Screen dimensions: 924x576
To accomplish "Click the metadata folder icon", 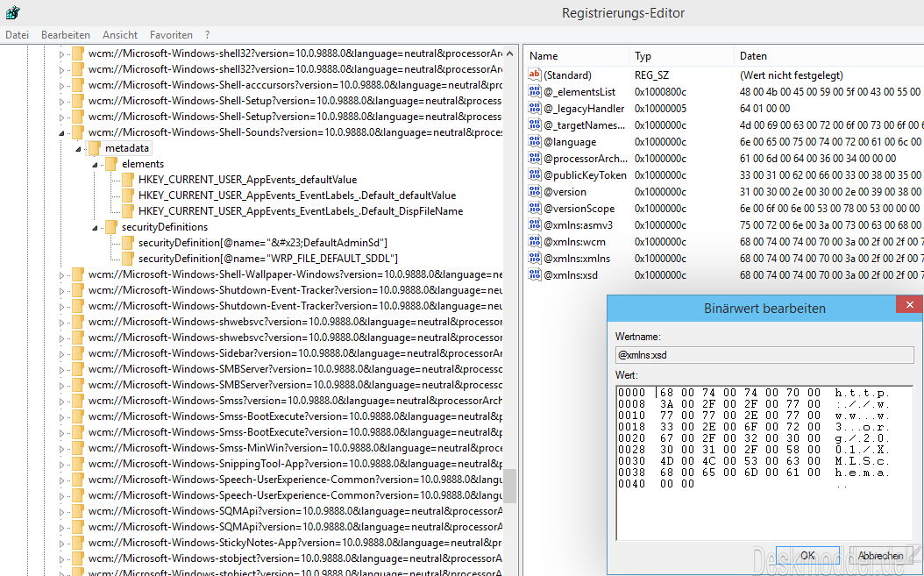I will pyautogui.click(x=95, y=148).
